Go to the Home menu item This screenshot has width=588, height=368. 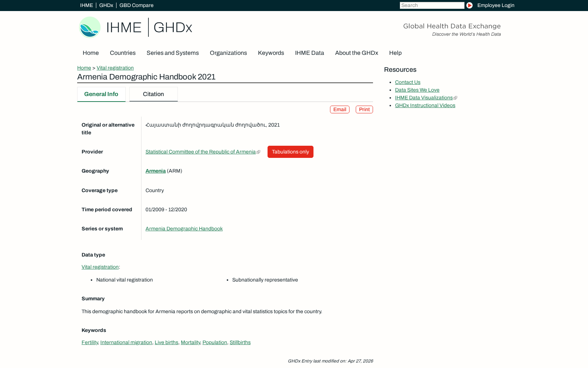(x=91, y=53)
